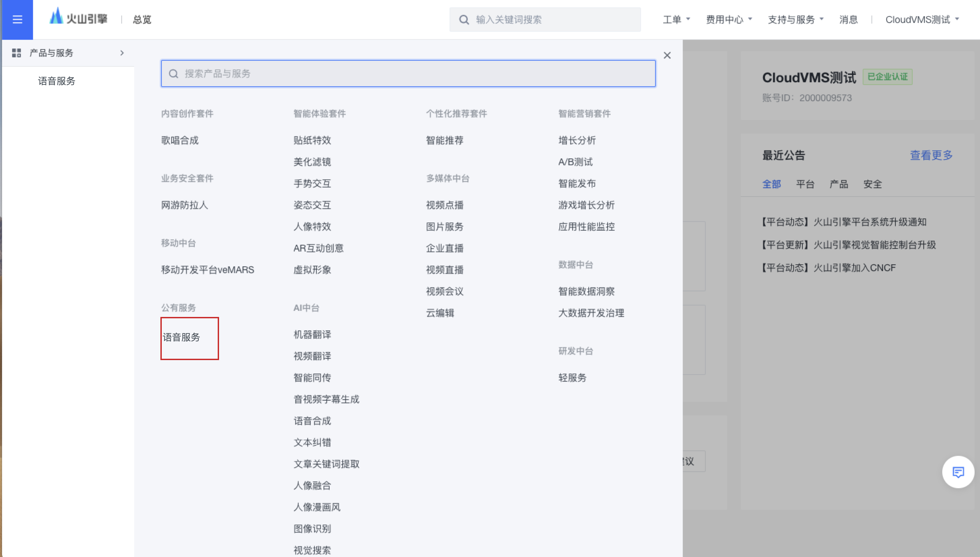
Task: Open 智能发布 product
Action: point(577,184)
